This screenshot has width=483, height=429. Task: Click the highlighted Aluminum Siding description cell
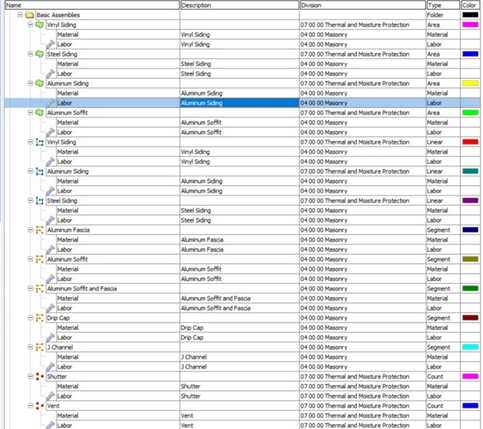pyautogui.click(x=239, y=103)
